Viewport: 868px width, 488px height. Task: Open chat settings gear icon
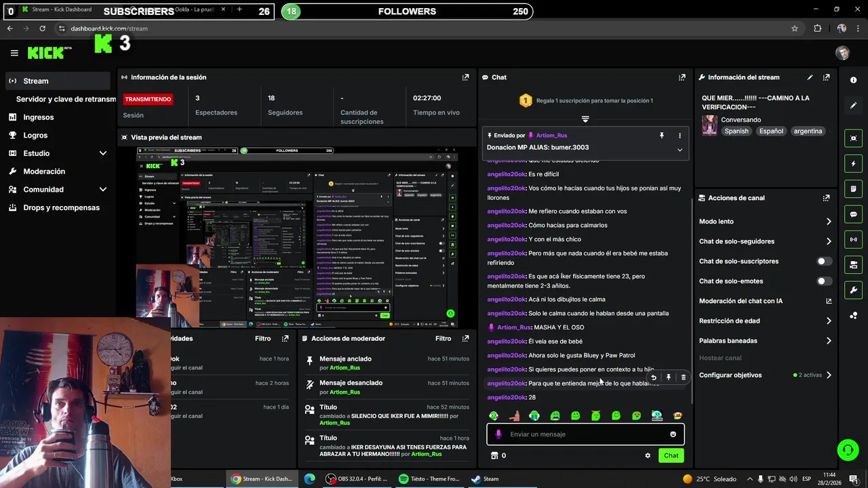(x=648, y=455)
